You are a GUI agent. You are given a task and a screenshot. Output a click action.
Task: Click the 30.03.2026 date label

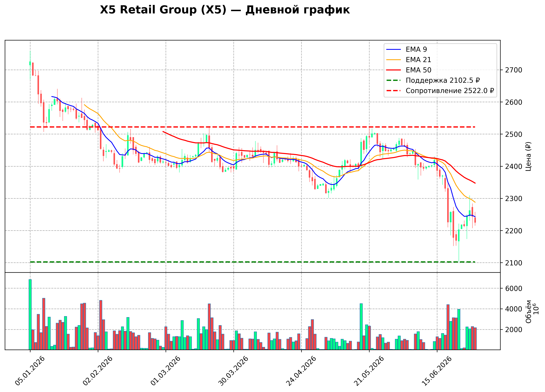click(x=233, y=371)
